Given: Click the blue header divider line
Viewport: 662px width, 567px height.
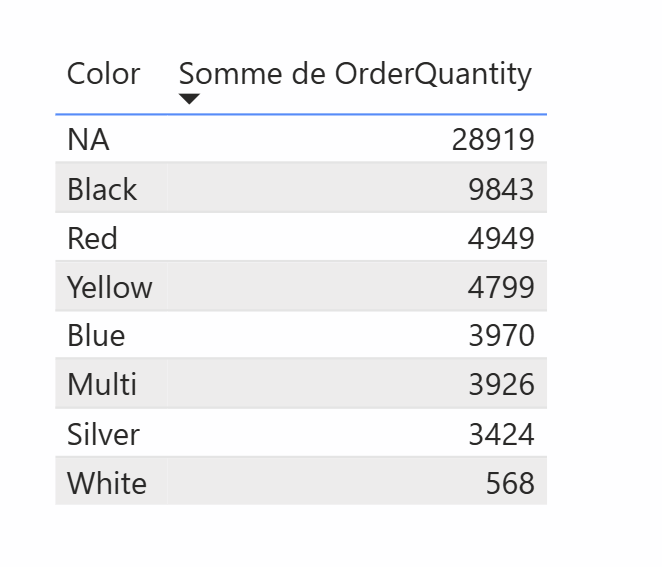Looking at the screenshot, I should click(301, 114).
